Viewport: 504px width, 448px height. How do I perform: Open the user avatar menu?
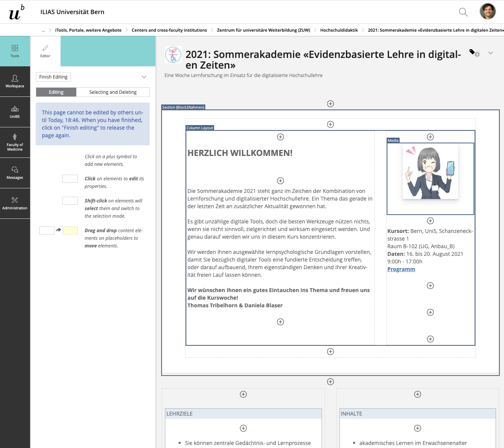pyautogui.click(x=488, y=11)
